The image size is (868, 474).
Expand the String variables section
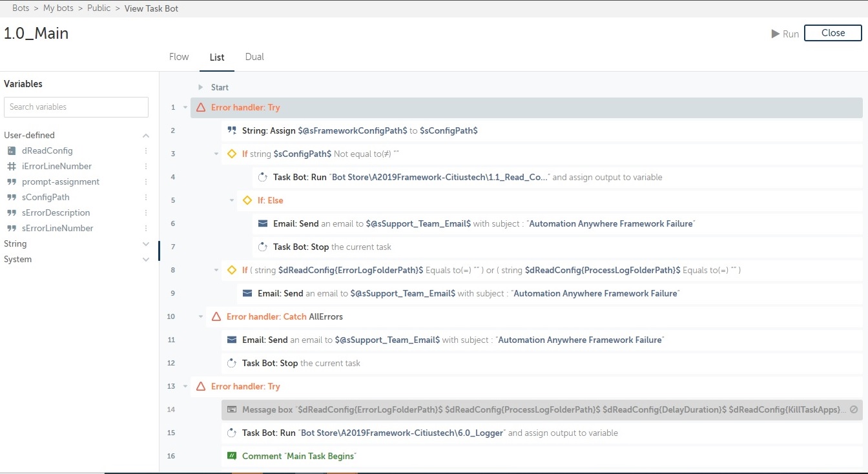[146, 244]
